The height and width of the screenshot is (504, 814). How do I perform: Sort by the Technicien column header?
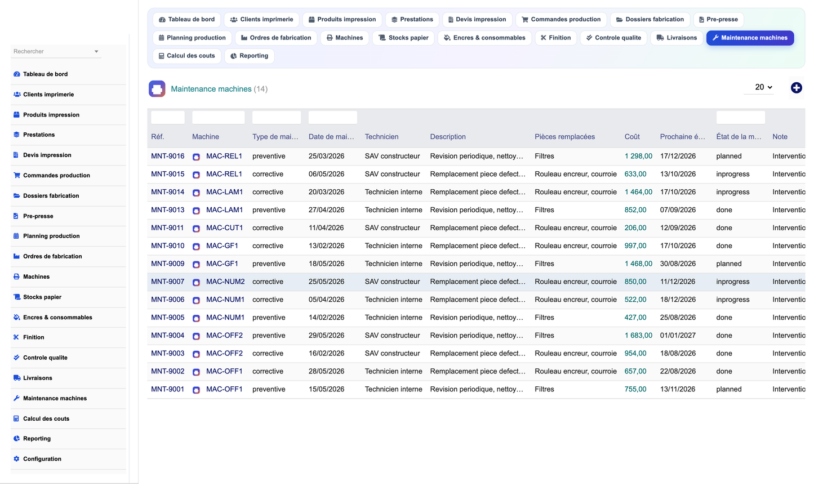click(382, 137)
